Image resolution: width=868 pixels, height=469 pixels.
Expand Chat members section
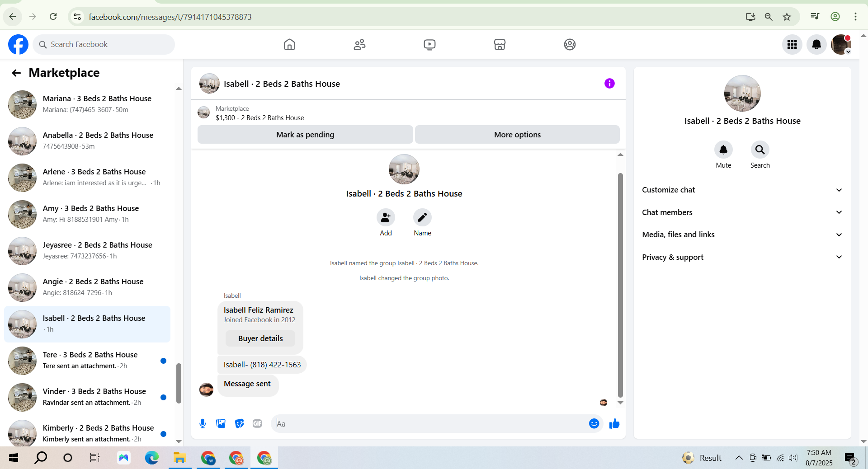[742, 212]
